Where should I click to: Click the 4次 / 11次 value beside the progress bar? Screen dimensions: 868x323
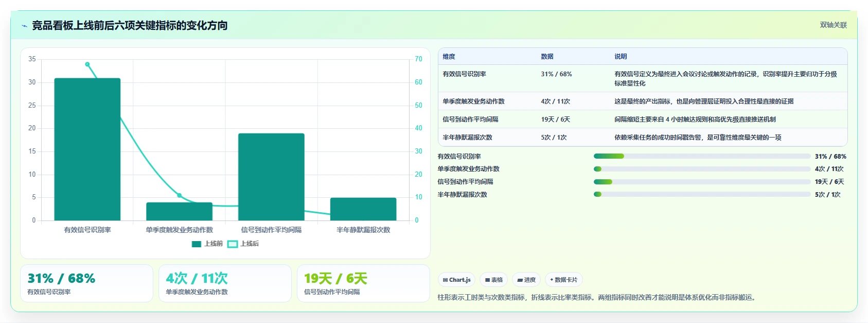(829, 169)
